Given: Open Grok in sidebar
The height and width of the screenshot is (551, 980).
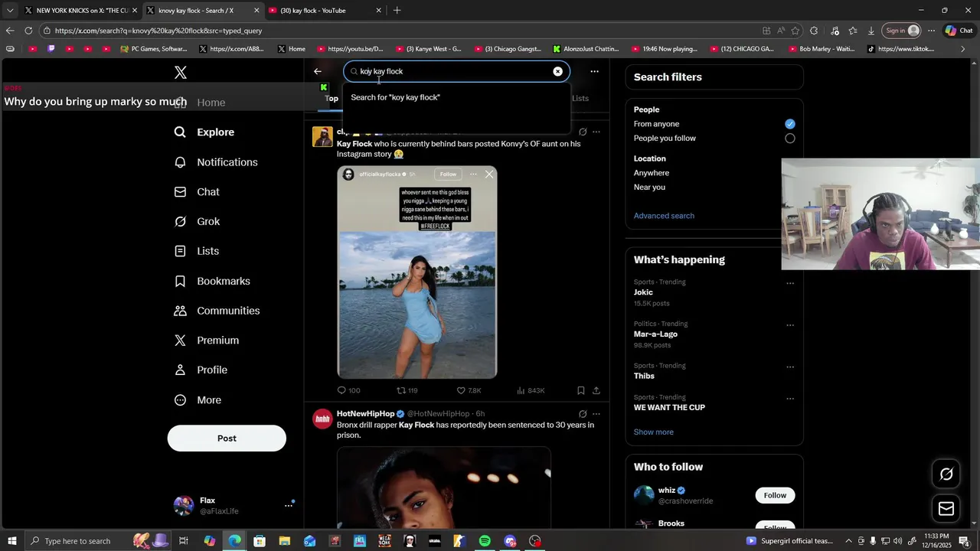Looking at the screenshot, I should (197, 222).
